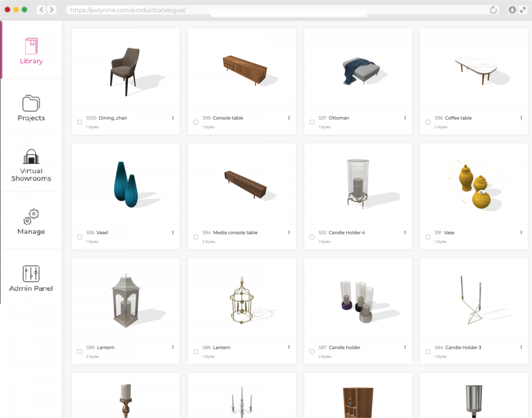Open the Admin Panel sliders icon

coord(31,274)
